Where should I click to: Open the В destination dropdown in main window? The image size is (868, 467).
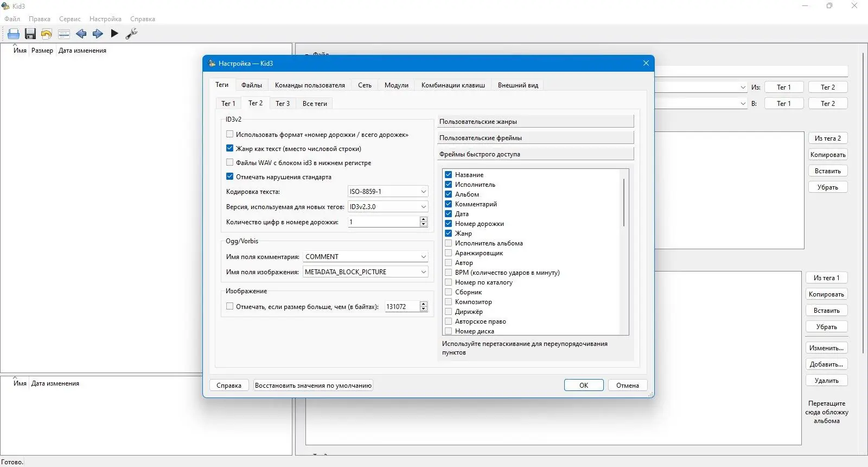(x=743, y=104)
